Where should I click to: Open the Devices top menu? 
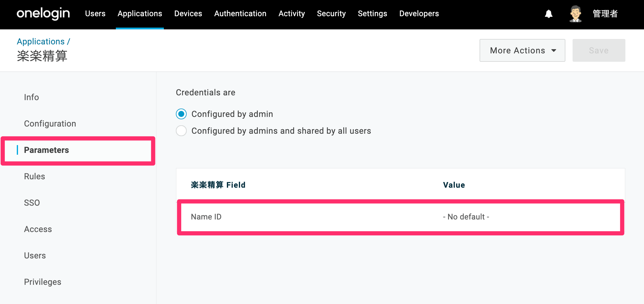click(x=188, y=13)
